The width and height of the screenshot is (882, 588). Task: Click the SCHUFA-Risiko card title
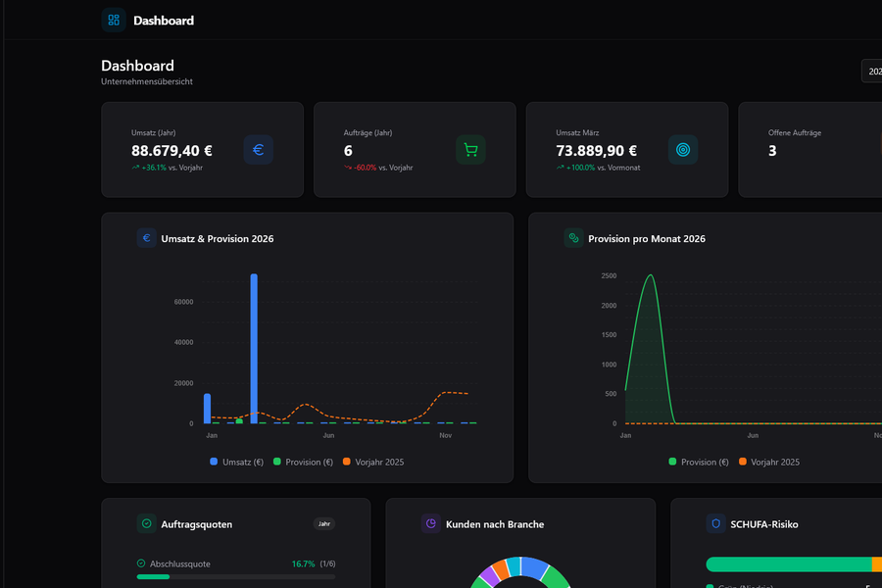(x=763, y=524)
